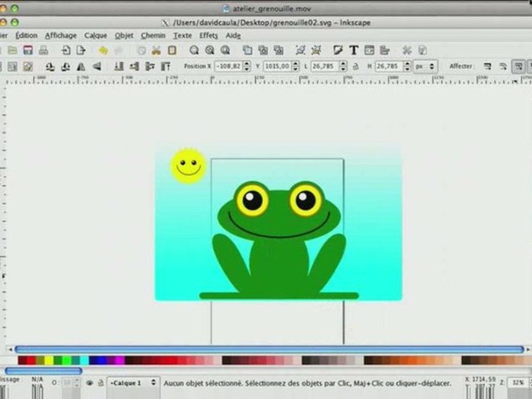Pick the cyan swatch in the palette
This screenshot has height=399, width=532.
coord(84,360)
